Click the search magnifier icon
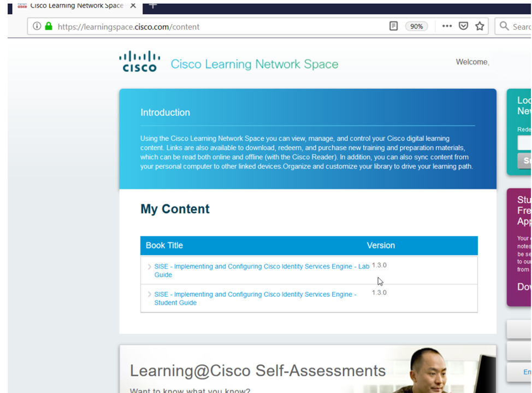532x393 pixels. 504,26
